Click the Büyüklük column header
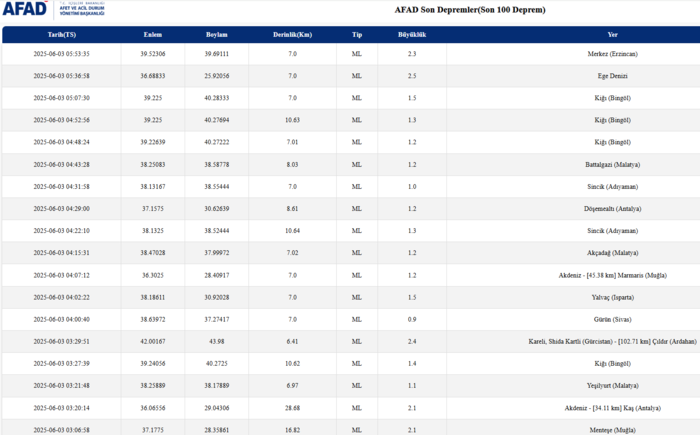Screen dimensions: 700x435 (x=412, y=35)
